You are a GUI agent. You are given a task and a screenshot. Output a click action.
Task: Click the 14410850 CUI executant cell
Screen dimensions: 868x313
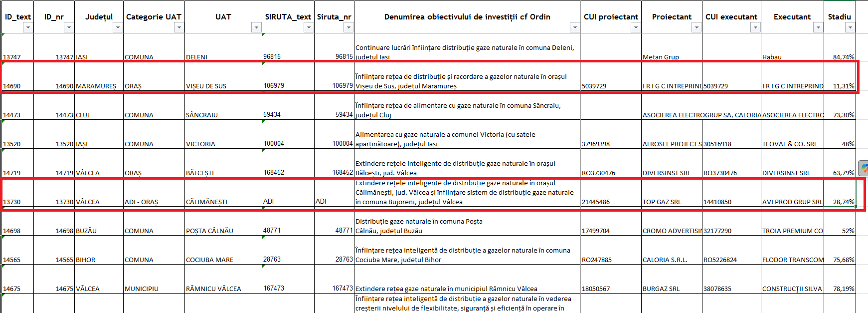click(x=731, y=192)
